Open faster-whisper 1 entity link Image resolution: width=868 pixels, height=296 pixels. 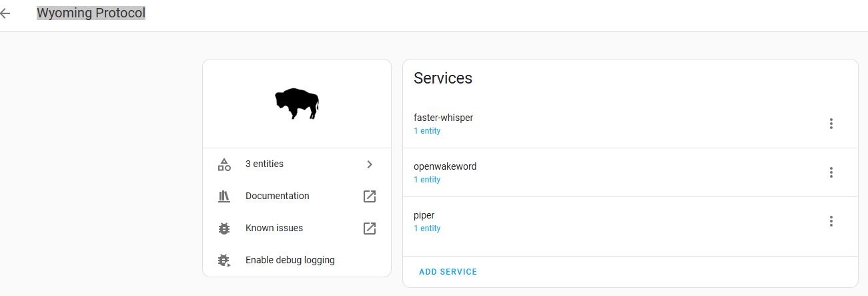pyautogui.click(x=427, y=131)
